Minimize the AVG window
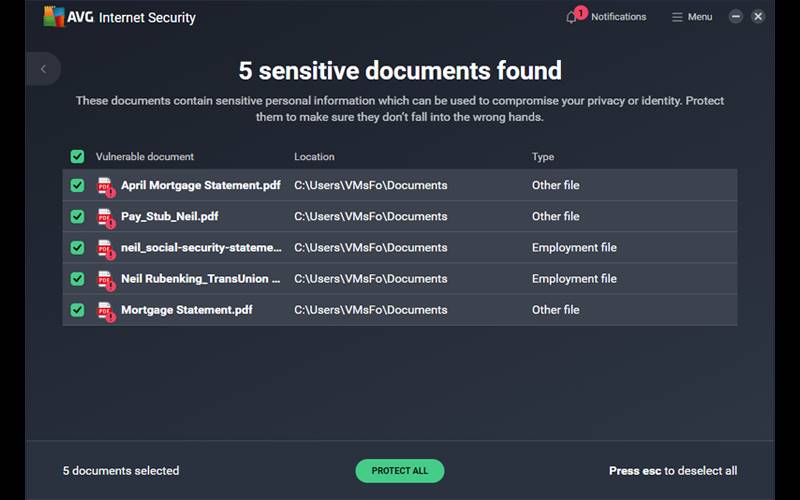The image size is (800, 500). [x=736, y=17]
